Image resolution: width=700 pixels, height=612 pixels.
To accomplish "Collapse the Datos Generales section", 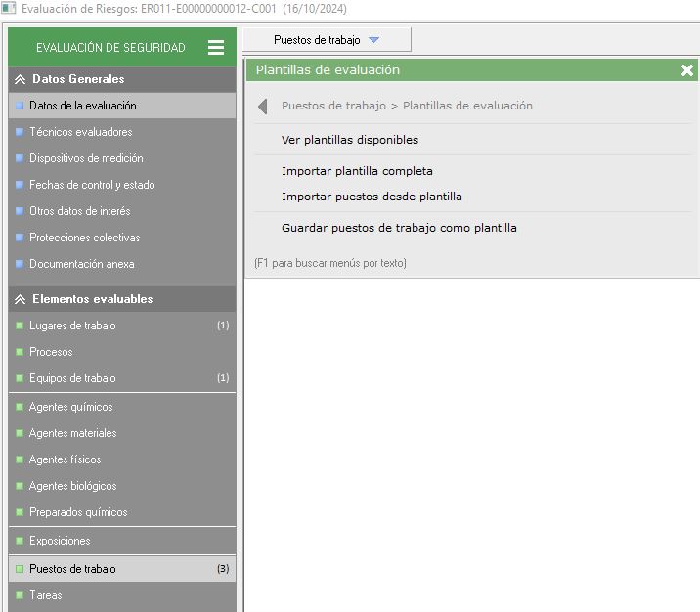I will click(x=20, y=79).
